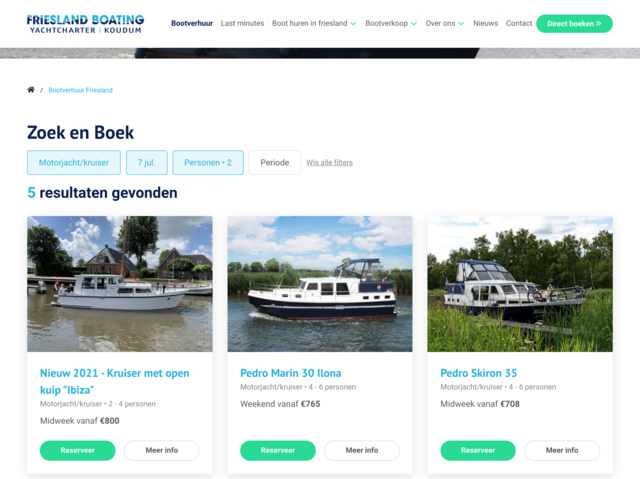Expand the Boot huren in friesland chevron
This screenshot has height=479, width=640.
tap(353, 24)
